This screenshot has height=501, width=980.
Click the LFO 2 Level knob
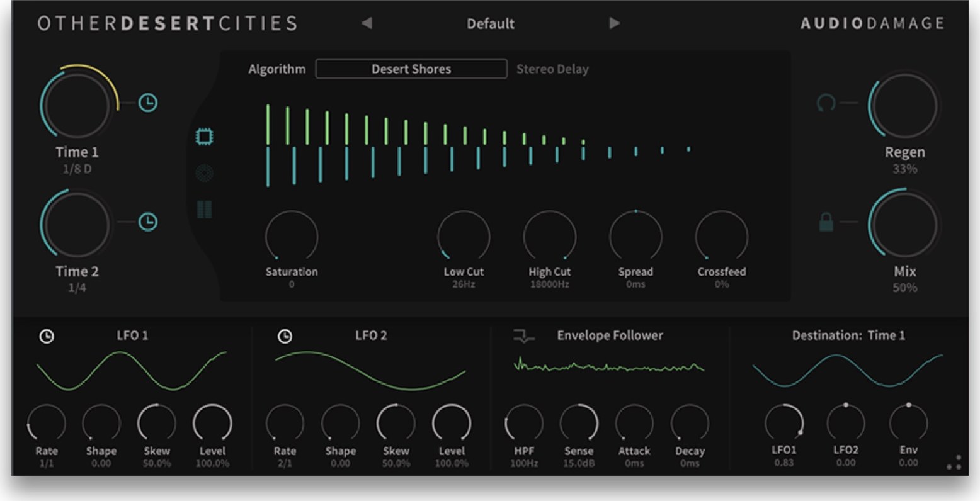[452, 422]
